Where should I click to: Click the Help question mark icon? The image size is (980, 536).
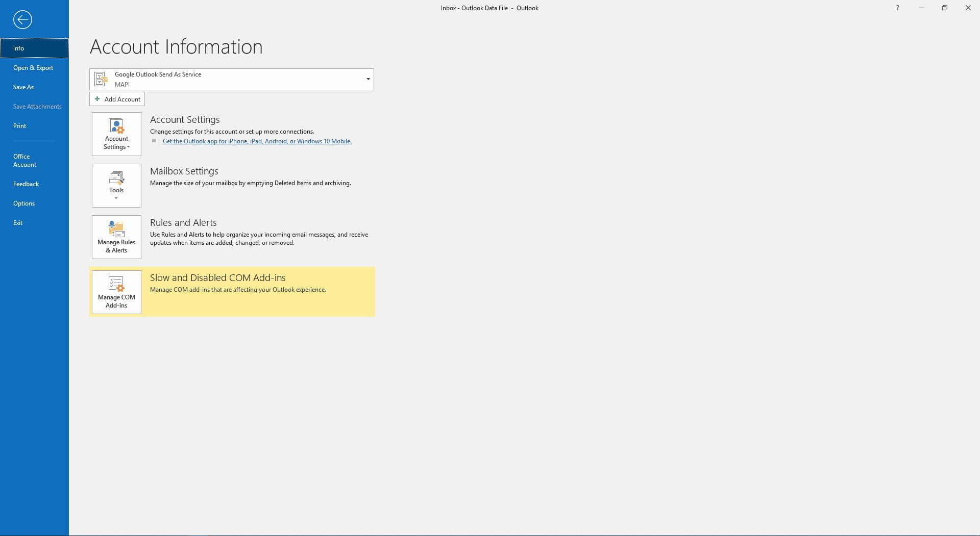point(897,8)
